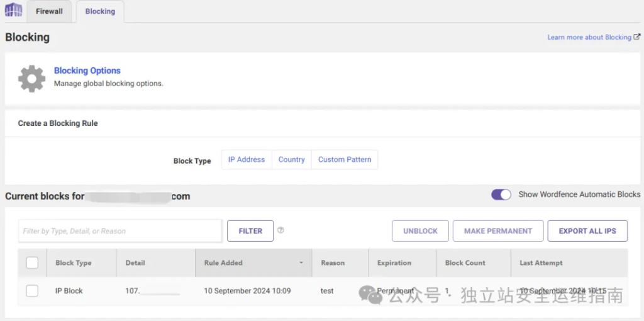
Task: Click the 'test' reason cell
Action: [327, 291]
